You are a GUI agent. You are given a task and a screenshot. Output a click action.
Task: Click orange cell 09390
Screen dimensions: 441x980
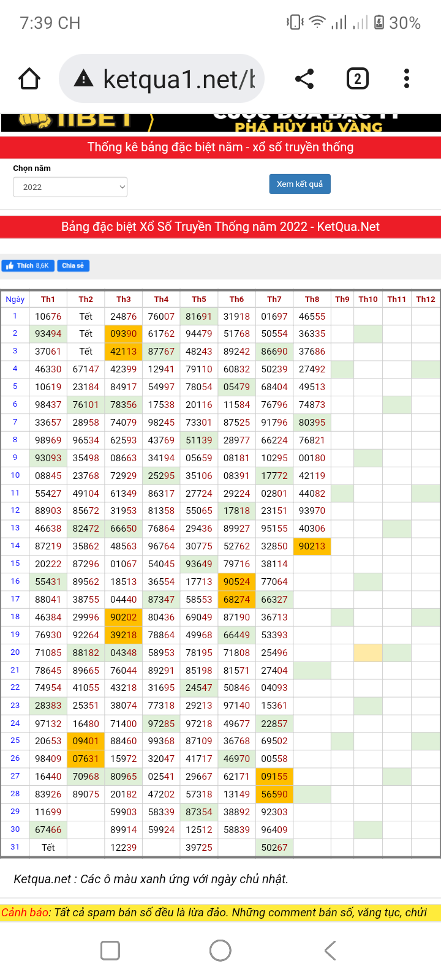124,334
